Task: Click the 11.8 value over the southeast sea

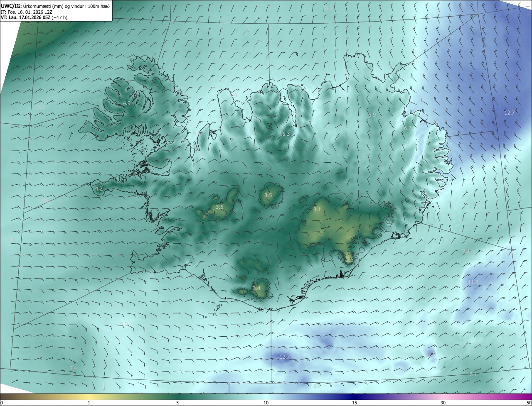Action: point(473,282)
